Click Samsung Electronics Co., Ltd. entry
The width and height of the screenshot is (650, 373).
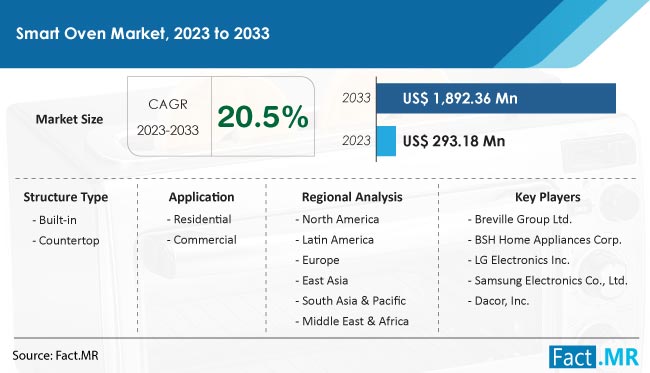[x=548, y=281]
